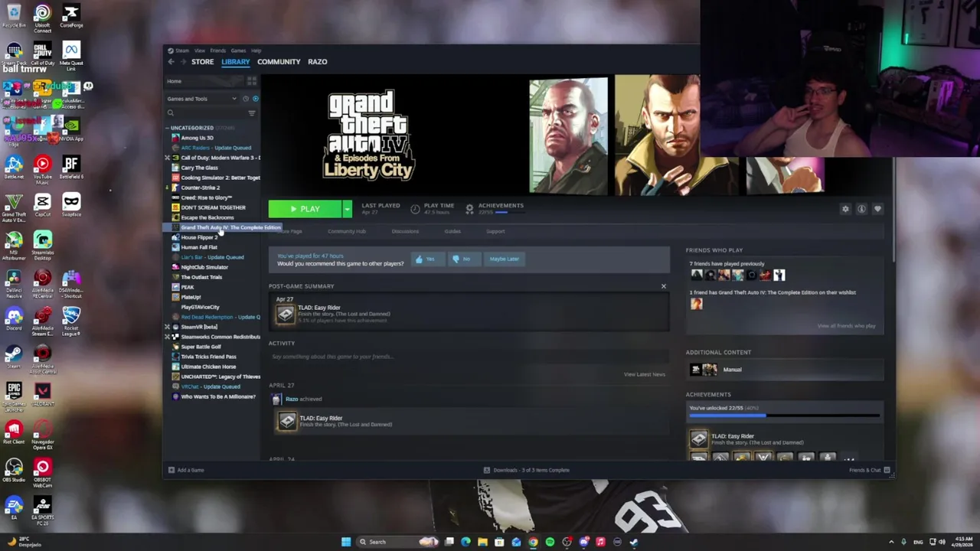
Task: Switch library to grid collections view
Action: click(251, 81)
